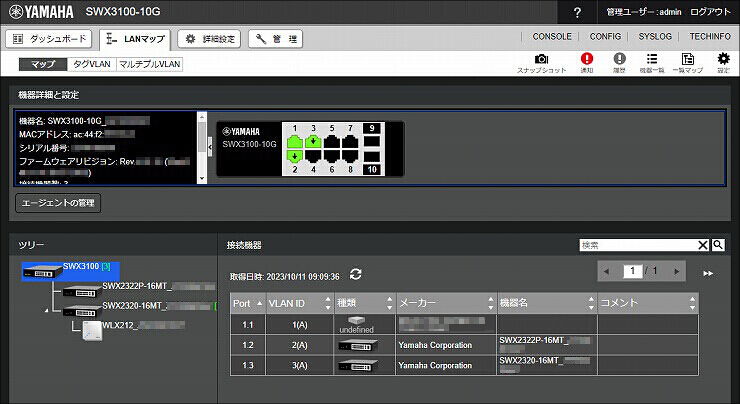Switch to the マルチプルVLAN sub-tab
740x404 pixels.
149,64
